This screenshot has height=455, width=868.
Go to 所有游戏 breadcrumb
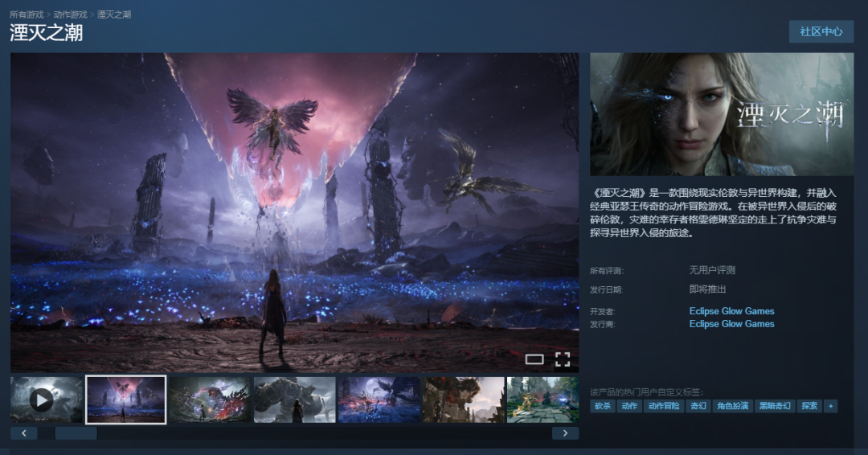(29, 14)
